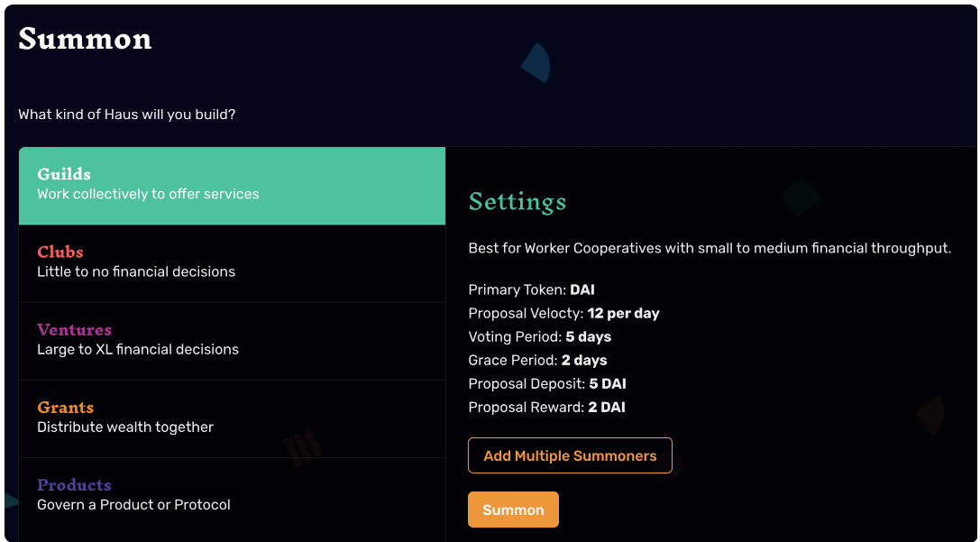Click the Proposal Velocity 12 per day line
Viewport: 980px width, 542px height.
[563, 313]
